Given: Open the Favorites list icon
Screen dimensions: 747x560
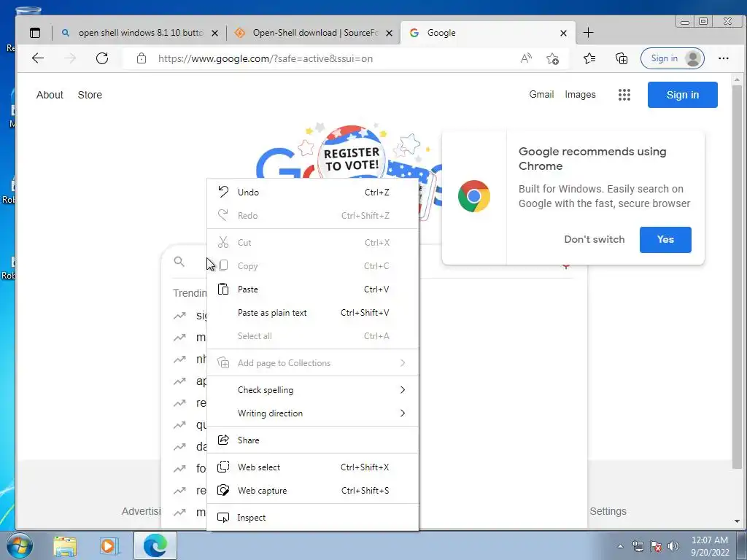Looking at the screenshot, I should [589, 58].
